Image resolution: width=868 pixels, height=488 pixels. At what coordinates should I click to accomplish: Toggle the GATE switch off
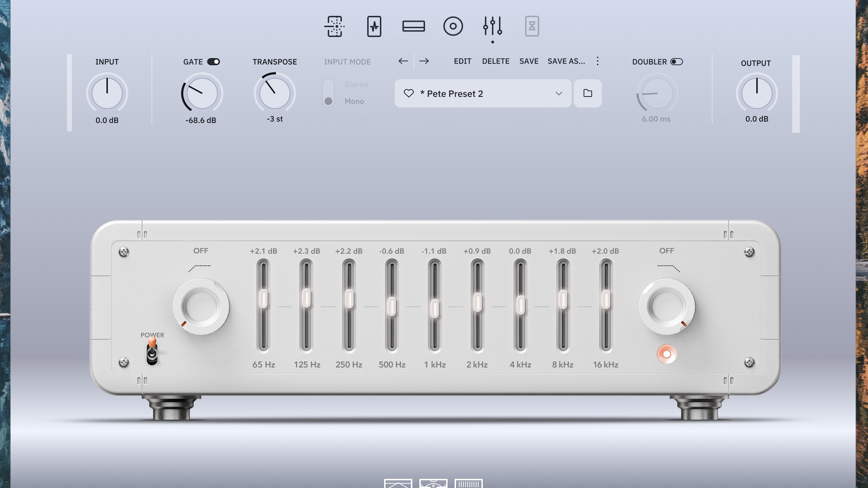(x=214, y=62)
